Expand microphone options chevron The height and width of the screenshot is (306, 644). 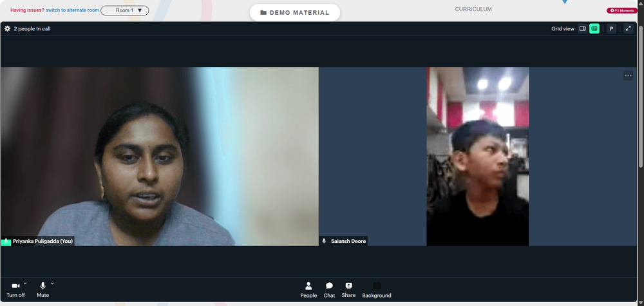(52, 283)
